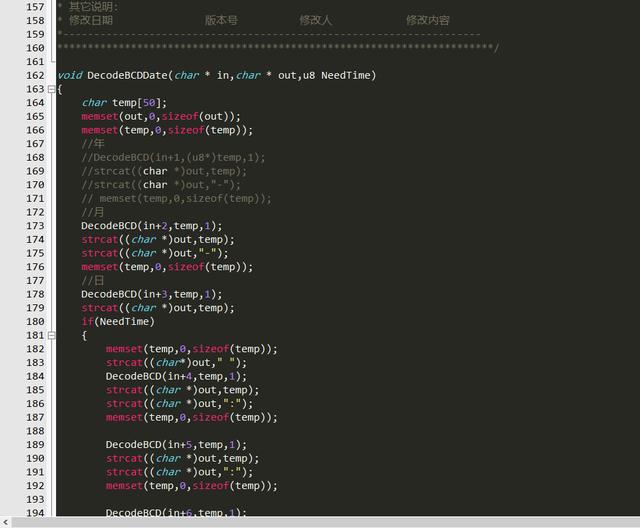Collapse the if-block fold at line 181
Screen dimensions: 640x528
click(51, 335)
